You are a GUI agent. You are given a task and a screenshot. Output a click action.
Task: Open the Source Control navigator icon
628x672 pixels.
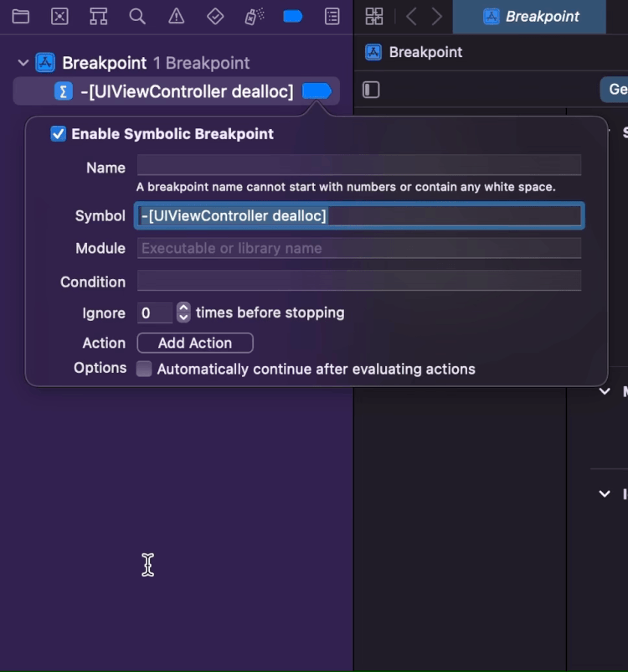(x=59, y=17)
